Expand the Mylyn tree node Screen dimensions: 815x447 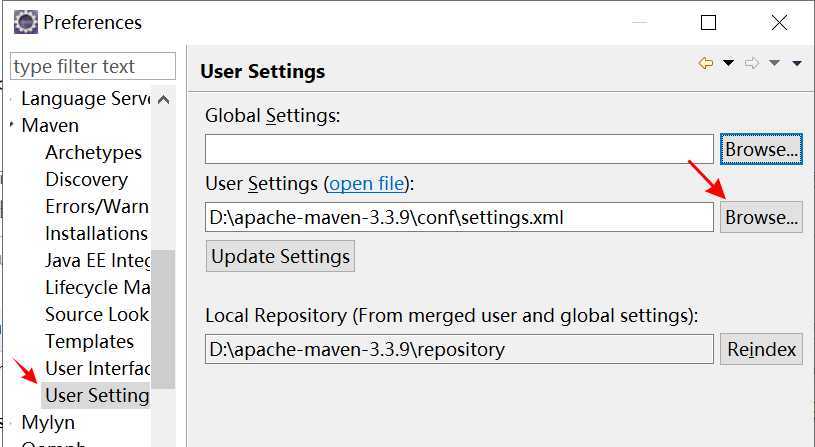tap(12, 423)
